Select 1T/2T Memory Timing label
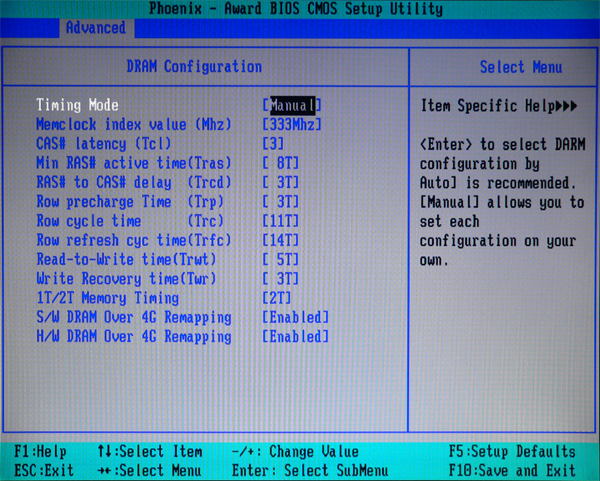600x481 pixels. [108, 298]
